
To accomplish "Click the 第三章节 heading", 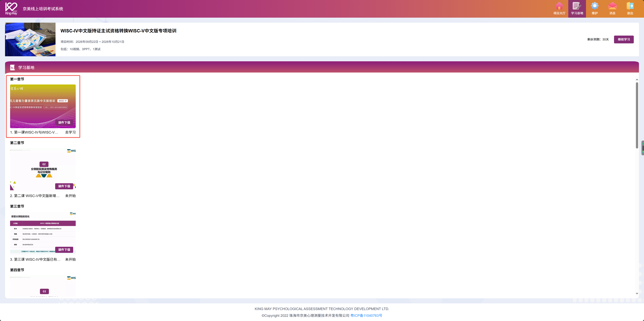I will (x=17, y=206).
